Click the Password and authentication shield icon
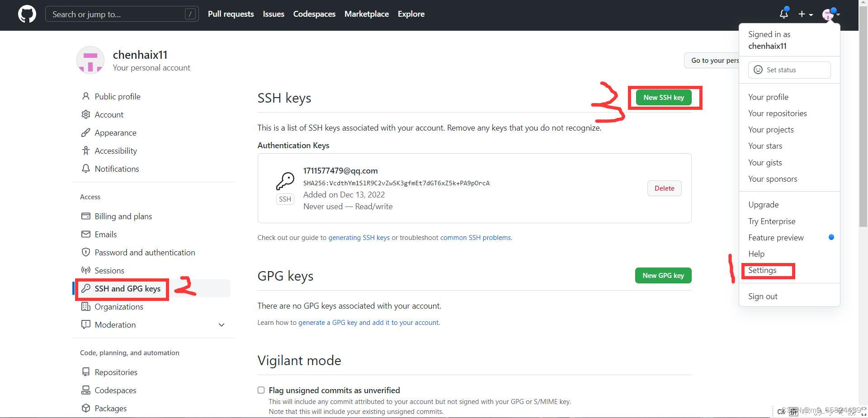Viewport: 868px width, 418px height. [86, 252]
